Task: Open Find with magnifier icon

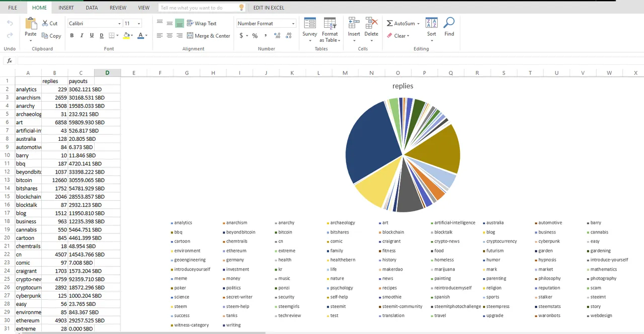Action: click(449, 24)
